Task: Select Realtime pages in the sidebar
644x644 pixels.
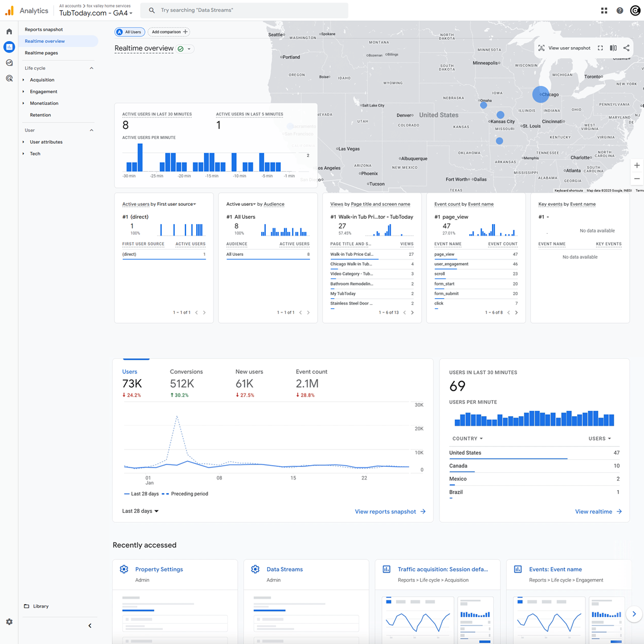Action: (x=41, y=53)
